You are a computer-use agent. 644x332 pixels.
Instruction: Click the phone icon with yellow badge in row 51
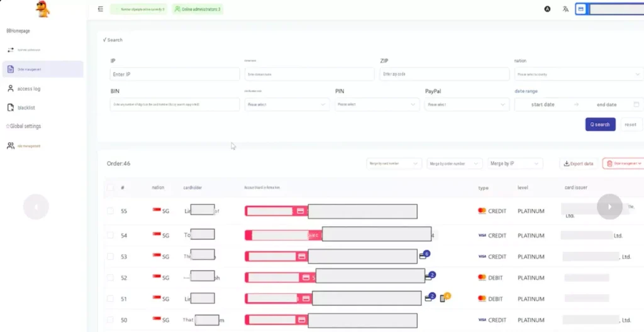point(445,297)
